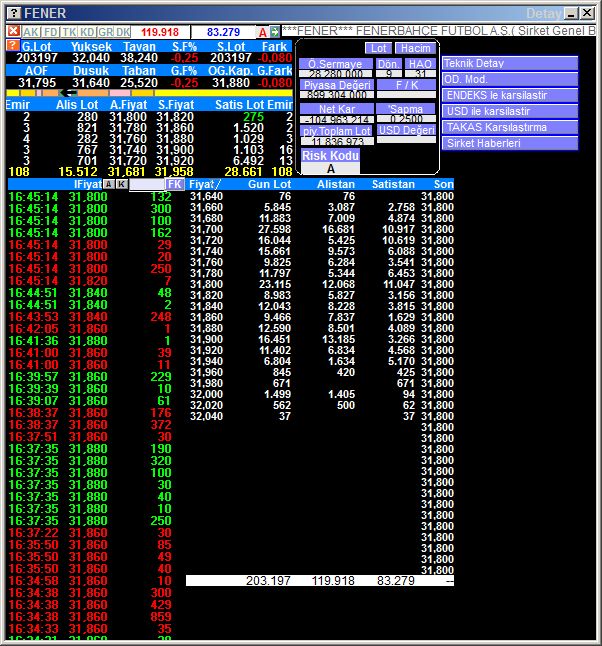
Task: Minimize the FENER window
Action: point(571,14)
